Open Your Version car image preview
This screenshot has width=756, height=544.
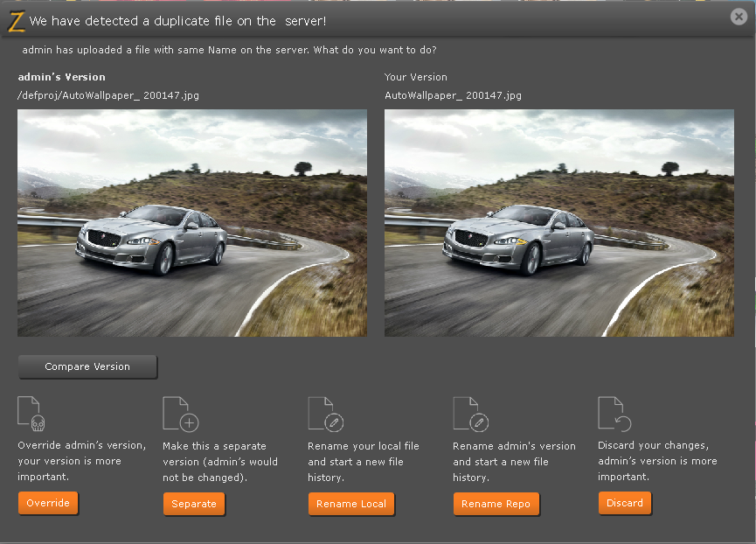559,223
